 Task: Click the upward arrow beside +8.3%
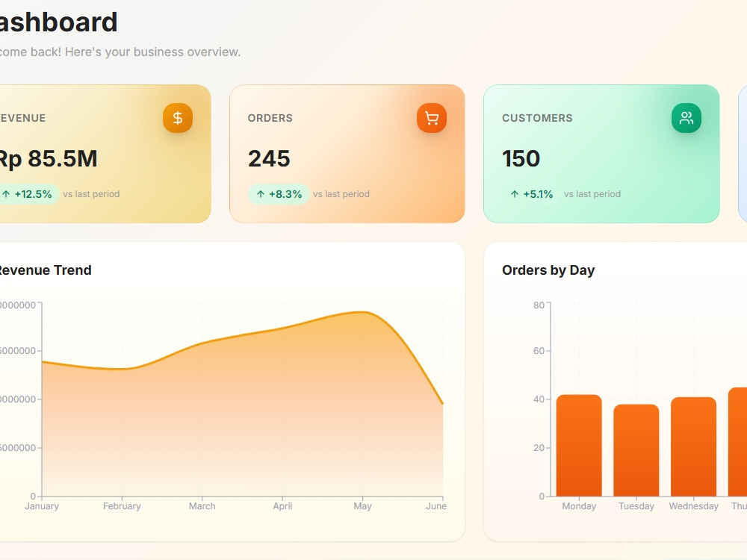pos(261,194)
